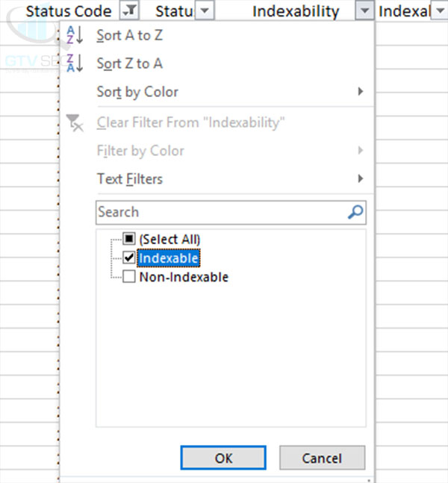Screen dimensions: 448x483
Task: Toggle the (Select All) checkbox
Action: tap(129, 240)
